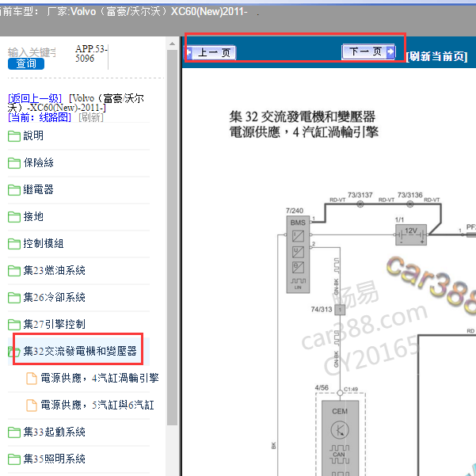Expand 集26冷卻系統 tree item
The image size is (476, 476).
point(55,297)
